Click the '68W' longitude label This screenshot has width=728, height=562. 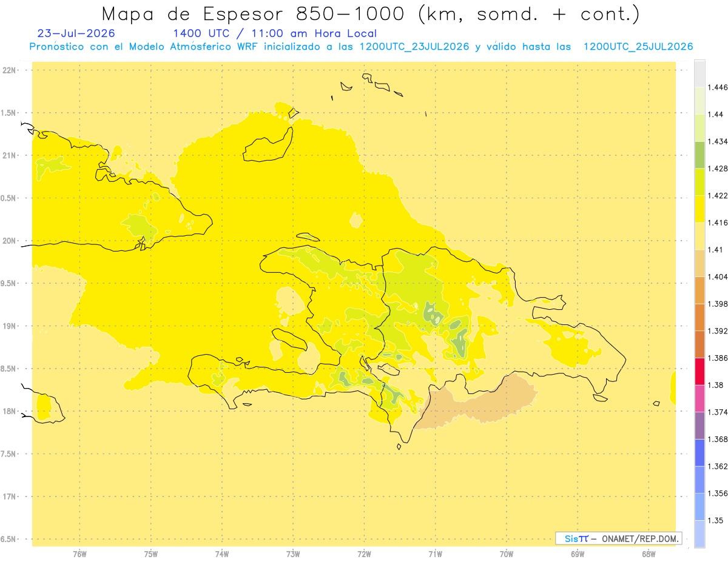649,554
